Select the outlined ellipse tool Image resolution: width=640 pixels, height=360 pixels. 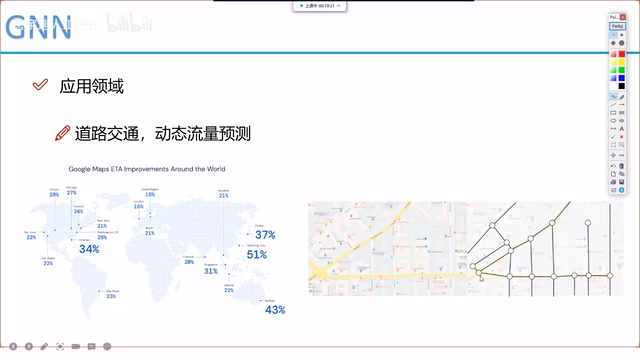tap(613, 121)
